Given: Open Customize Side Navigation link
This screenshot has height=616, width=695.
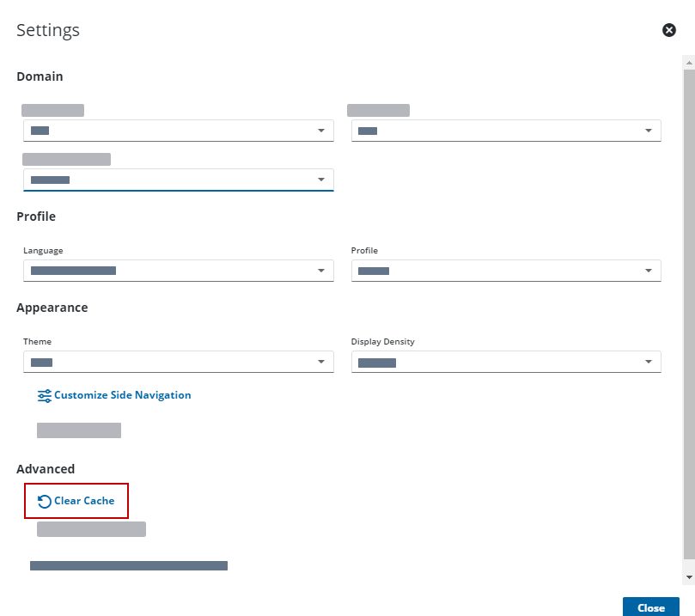Looking at the screenshot, I should [x=122, y=395].
